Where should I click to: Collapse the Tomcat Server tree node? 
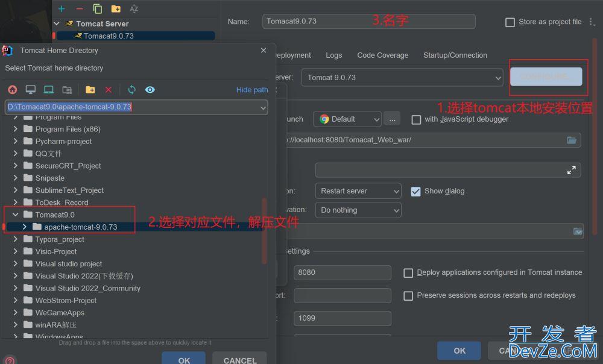tap(57, 24)
